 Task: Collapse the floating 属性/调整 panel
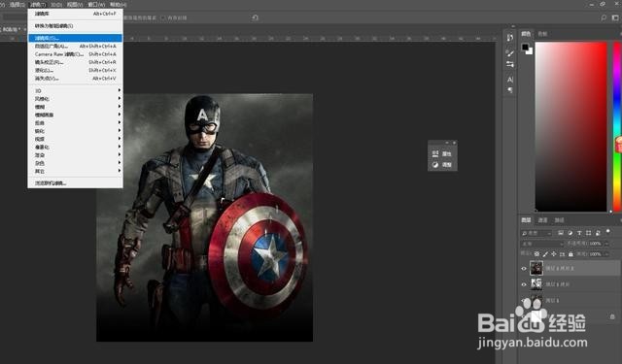coord(447,143)
